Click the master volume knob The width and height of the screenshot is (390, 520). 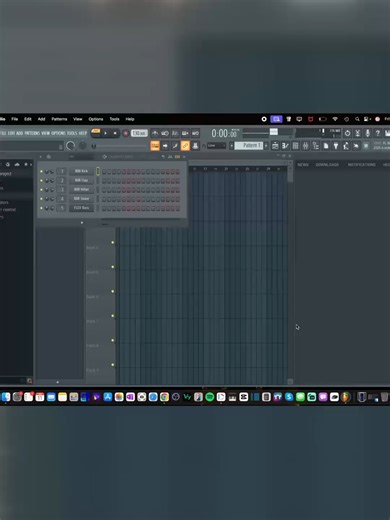click(71, 146)
